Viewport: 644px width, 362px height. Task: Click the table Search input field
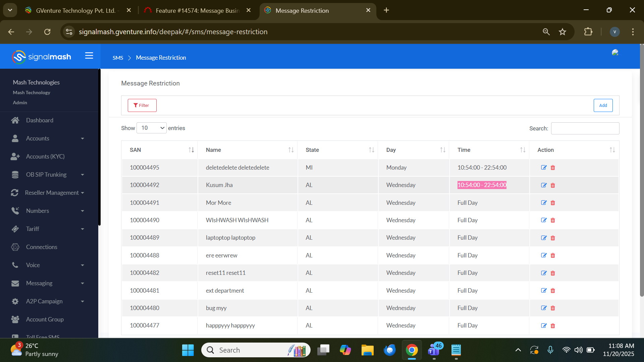[585, 128]
